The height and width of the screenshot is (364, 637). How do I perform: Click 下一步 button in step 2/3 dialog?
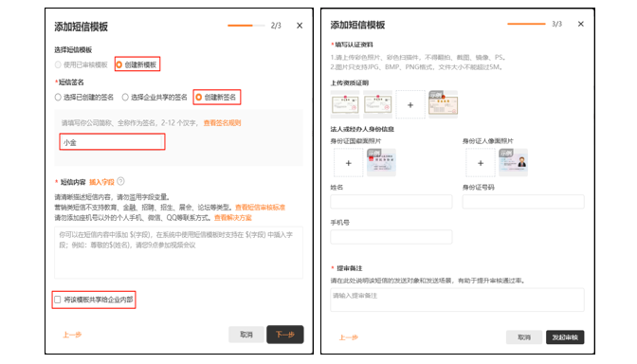284,335
